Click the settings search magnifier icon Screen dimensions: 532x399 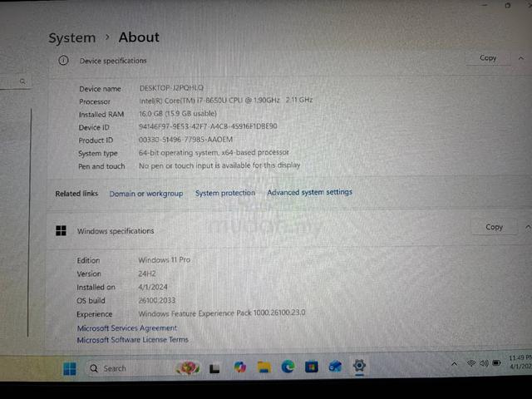[x=22, y=81]
